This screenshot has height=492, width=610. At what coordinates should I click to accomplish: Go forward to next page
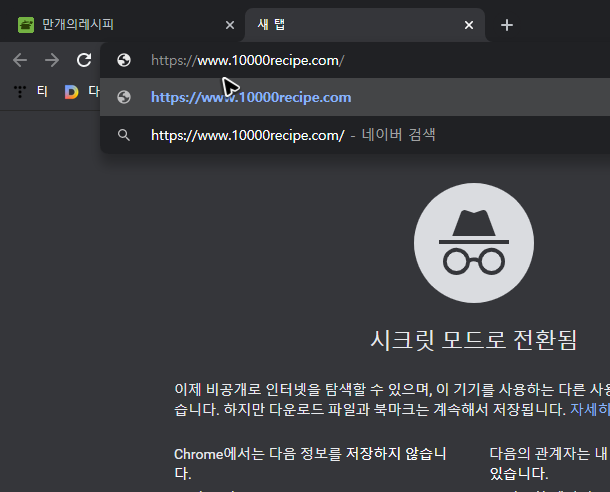(52, 60)
